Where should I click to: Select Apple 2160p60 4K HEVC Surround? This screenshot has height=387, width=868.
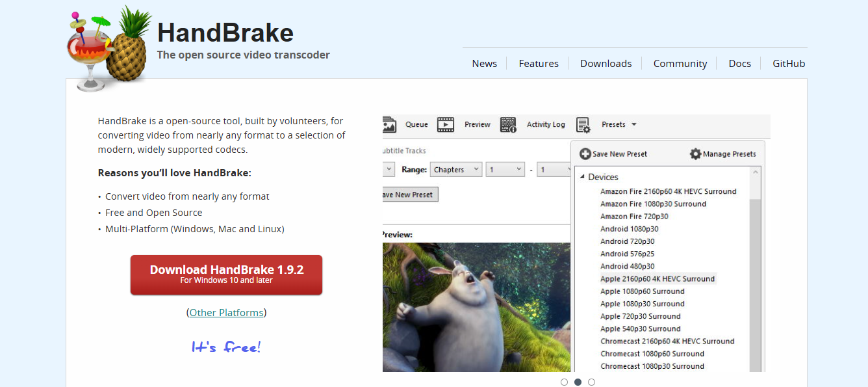657,279
